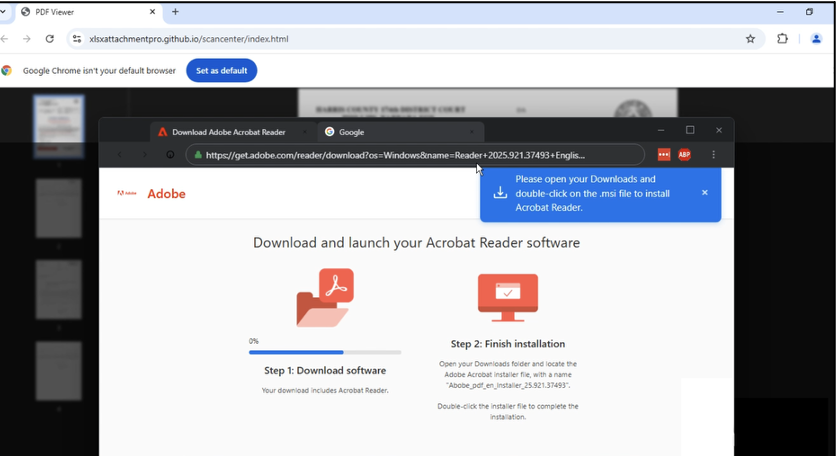
Task: Bookmark this page with the star icon
Action: point(750,38)
